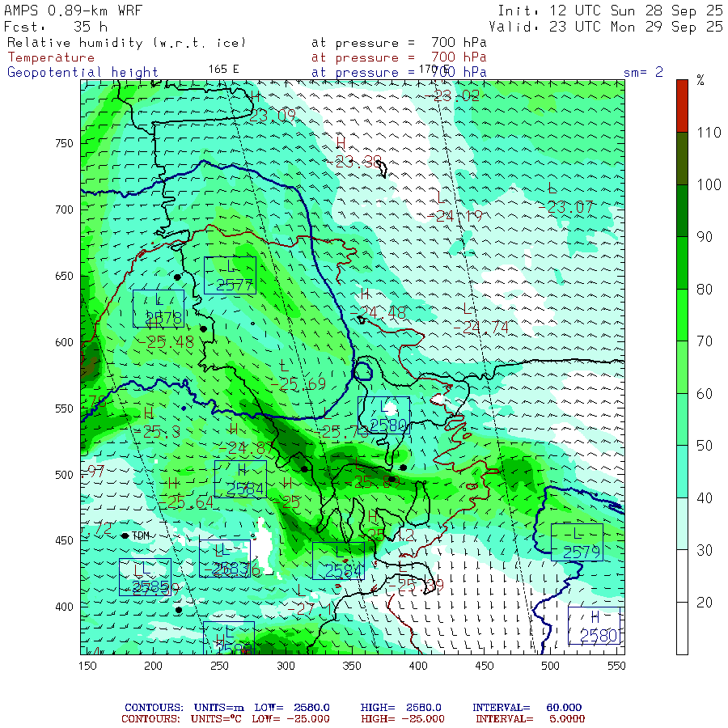This screenshot has height=728, width=728.
Task: Select the boxed H 2584 high marker
Action: click(x=240, y=479)
